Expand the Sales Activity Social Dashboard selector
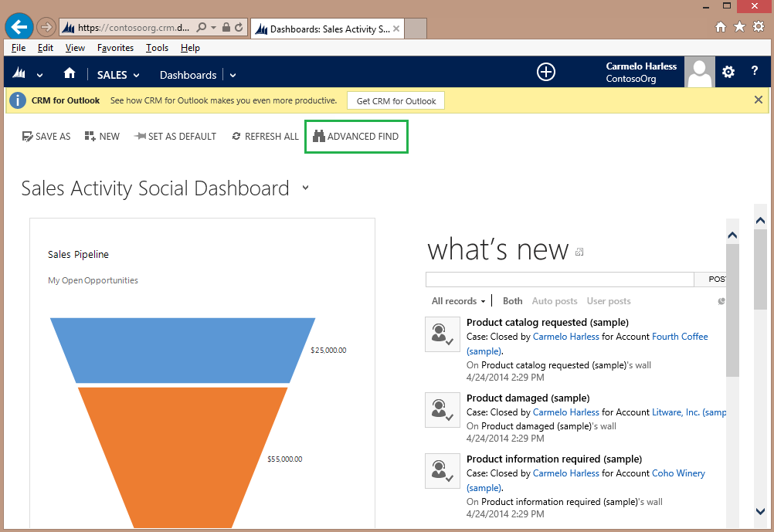This screenshot has width=774, height=532. click(x=305, y=188)
